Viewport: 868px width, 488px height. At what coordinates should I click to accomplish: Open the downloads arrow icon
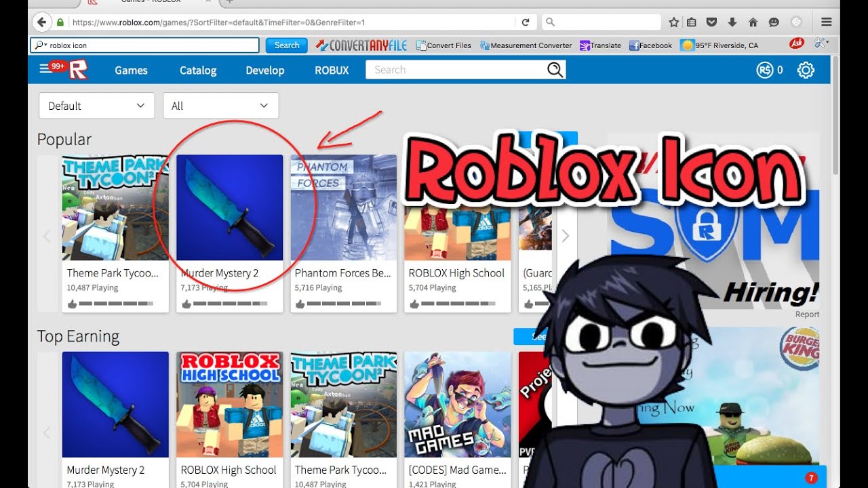(732, 22)
